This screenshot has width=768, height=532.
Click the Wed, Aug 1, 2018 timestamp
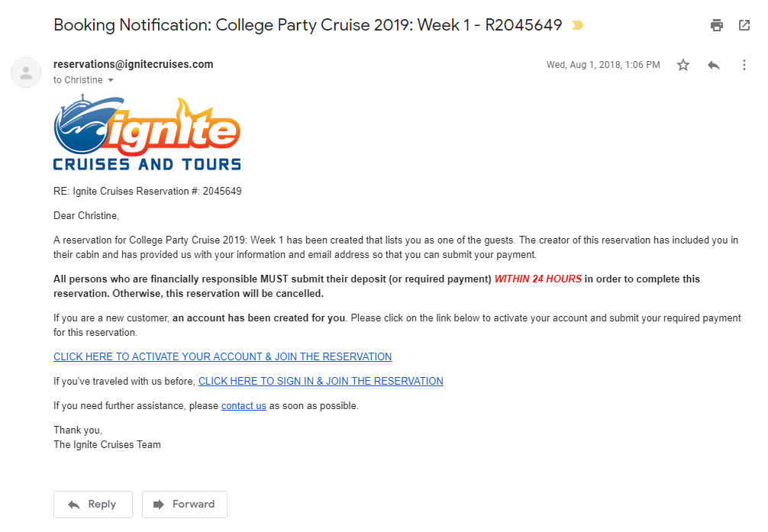point(603,65)
